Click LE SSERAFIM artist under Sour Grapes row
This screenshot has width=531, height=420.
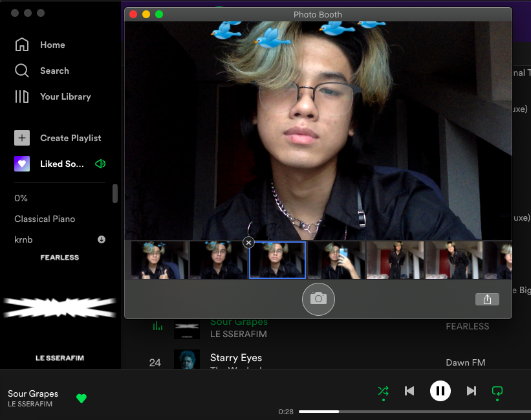pyautogui.click(x=239, y=335)
